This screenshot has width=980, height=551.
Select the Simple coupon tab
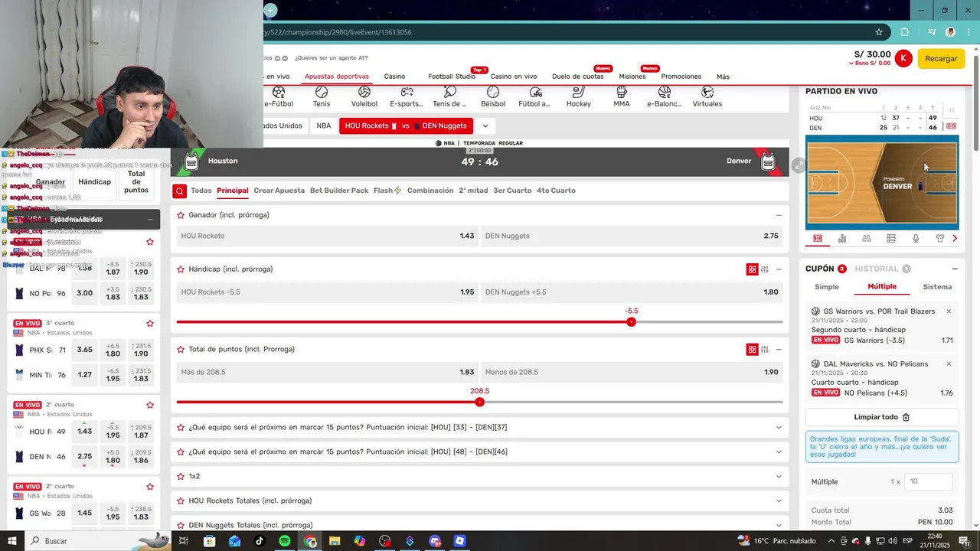pyautogui.click(x=827, y=287)
